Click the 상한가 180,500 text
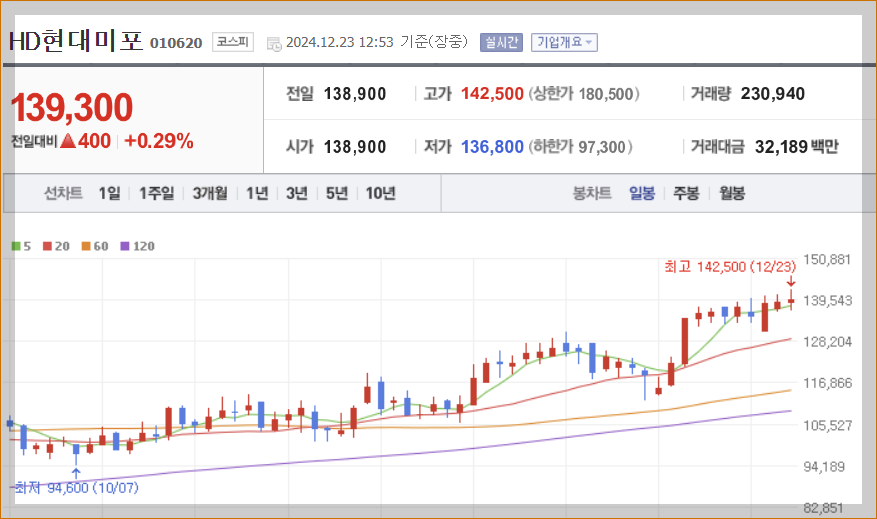Screen dimensions: 877x519 (584, 94)
